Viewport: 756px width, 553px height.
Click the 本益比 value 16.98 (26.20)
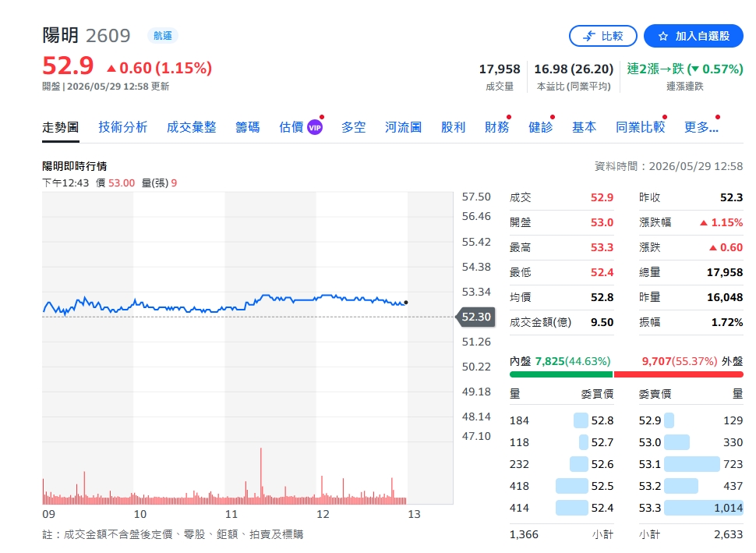(574, 69)
